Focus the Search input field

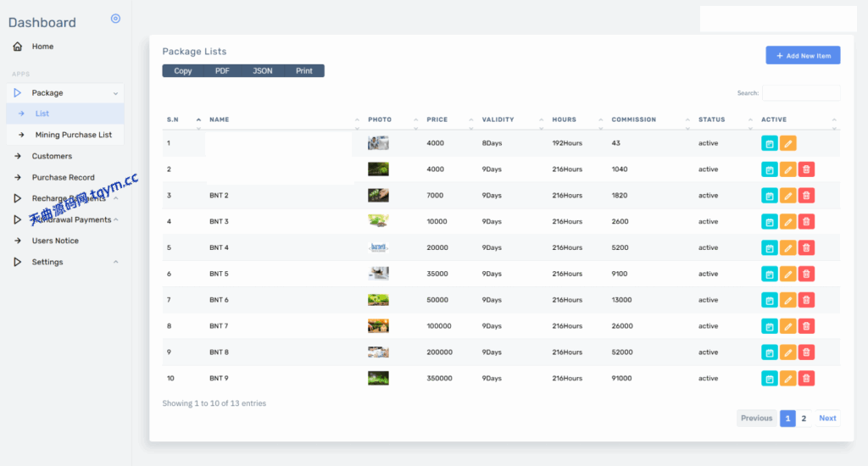tap(800, 93)
